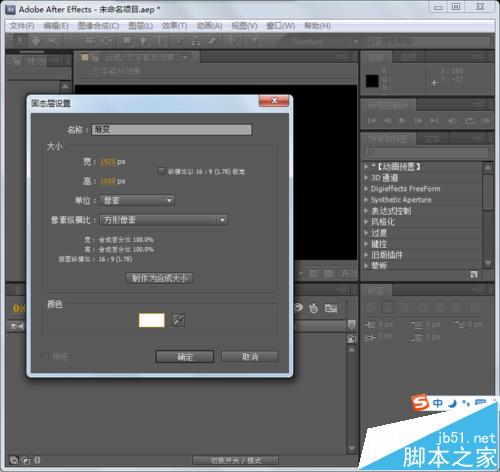Click the loop option icon in preview panel

pos(470,120)
